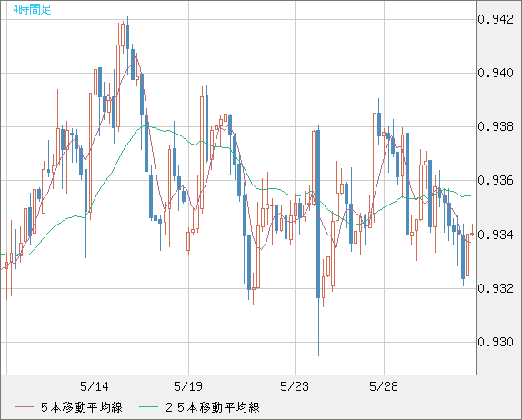Click the 0.934 price axis label
This screenshot has height=420, width=522.
(x=496, y=235)
